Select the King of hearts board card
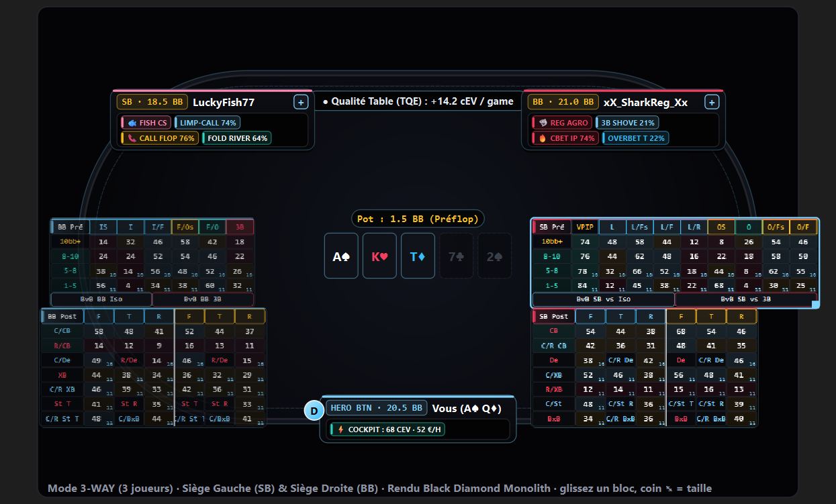Image resolution: width=836 pixels, height=504 pixels. tap(379, 256)
